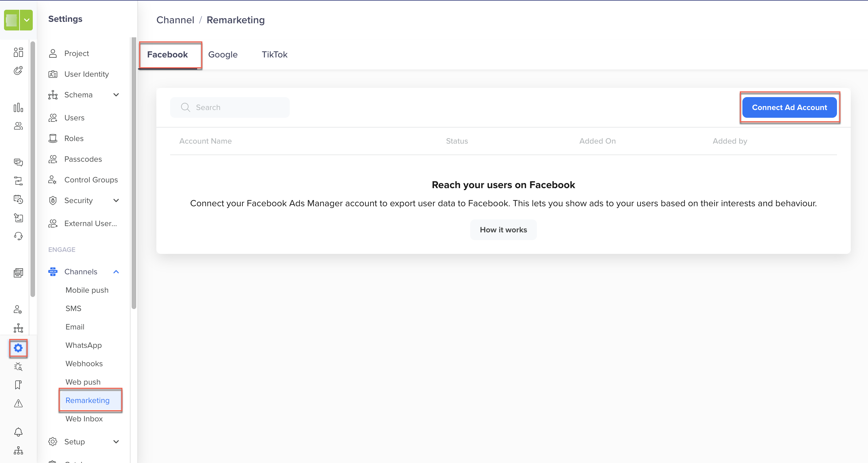Click the pencil and form icon
The height and width of the screenshot is (463, 868).
(18, 218)
